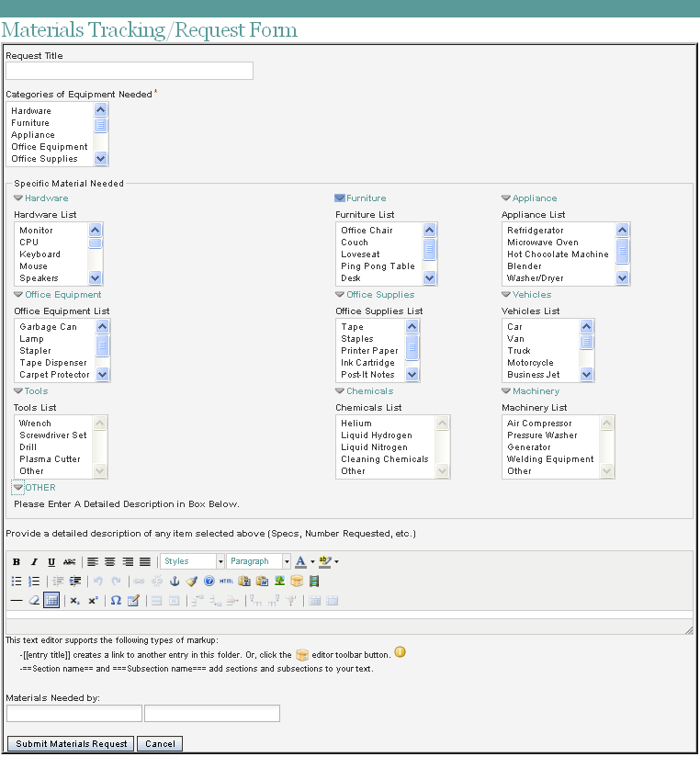The width and height of the screenshot is (700, 757).
Task: Open the text color picker arrow
Action: [x=312, y=562]
